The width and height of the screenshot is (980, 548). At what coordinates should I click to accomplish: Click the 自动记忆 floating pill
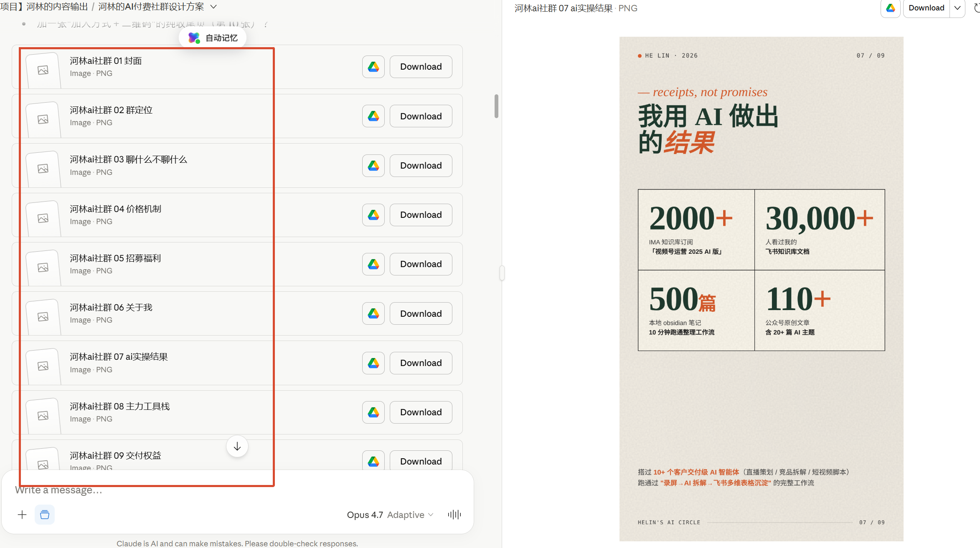(x=213, y=38)
